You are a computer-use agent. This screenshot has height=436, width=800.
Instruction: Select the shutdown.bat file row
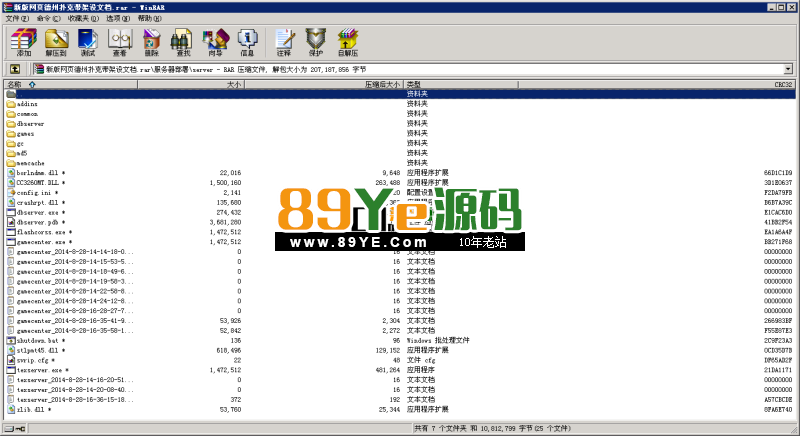tap(38, 340)
